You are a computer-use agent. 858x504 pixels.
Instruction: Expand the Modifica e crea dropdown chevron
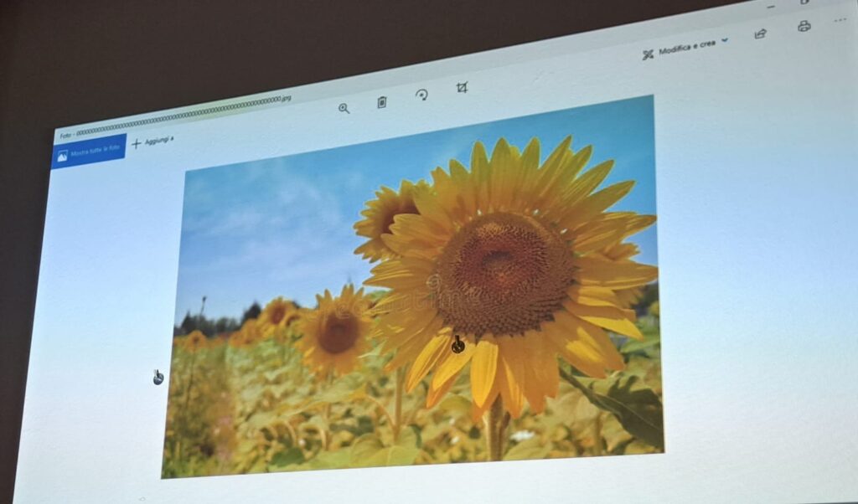(725, 39)
